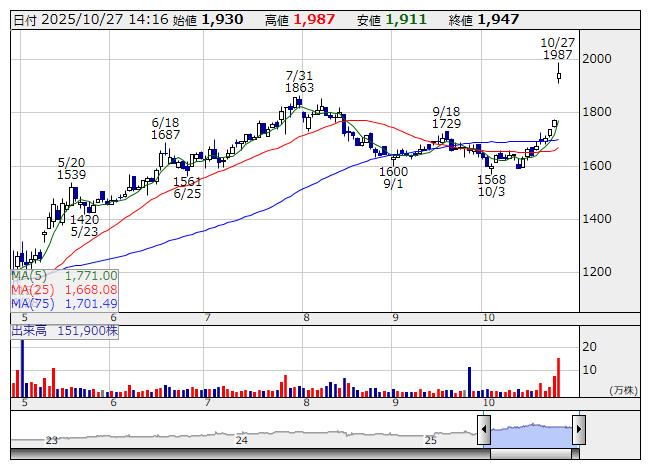
Task: Click the right range handle arrow
Action: point(579,429)
